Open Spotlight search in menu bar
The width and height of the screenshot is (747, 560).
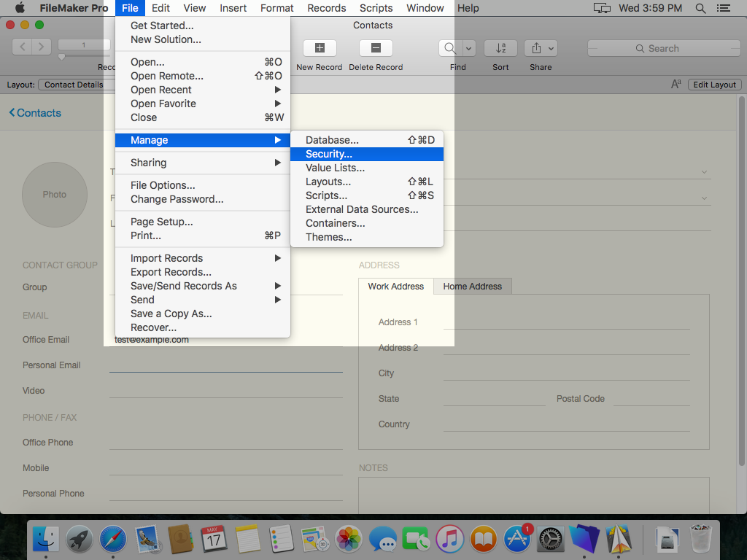coord(700,8)
